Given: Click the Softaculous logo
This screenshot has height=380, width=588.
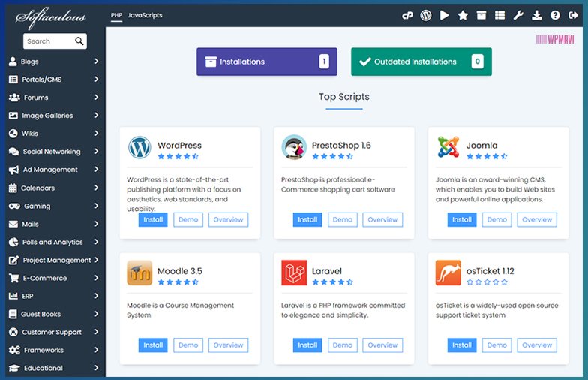Looking at the screenshot, I should pos(51,18).
